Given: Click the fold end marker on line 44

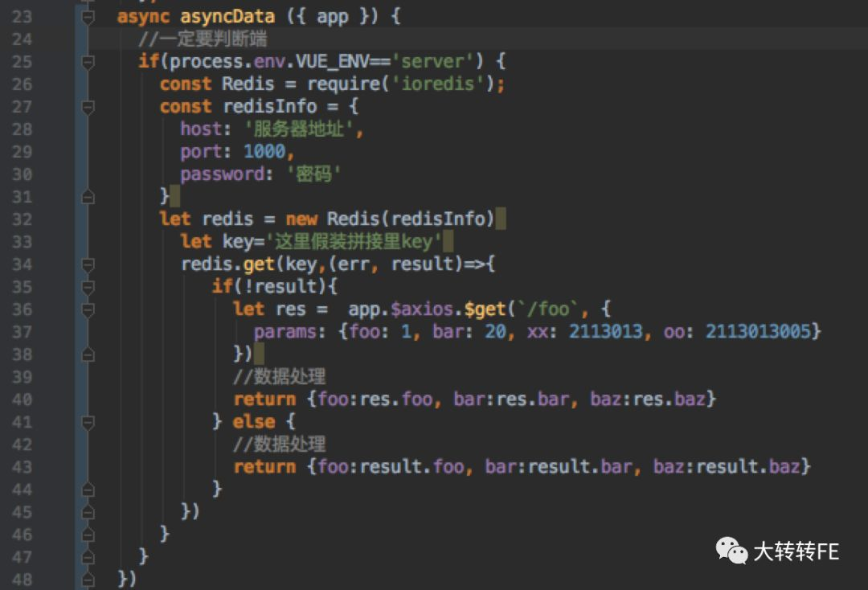Looking at the screenshot, I should pyautogui.click(x=88, y=490).
